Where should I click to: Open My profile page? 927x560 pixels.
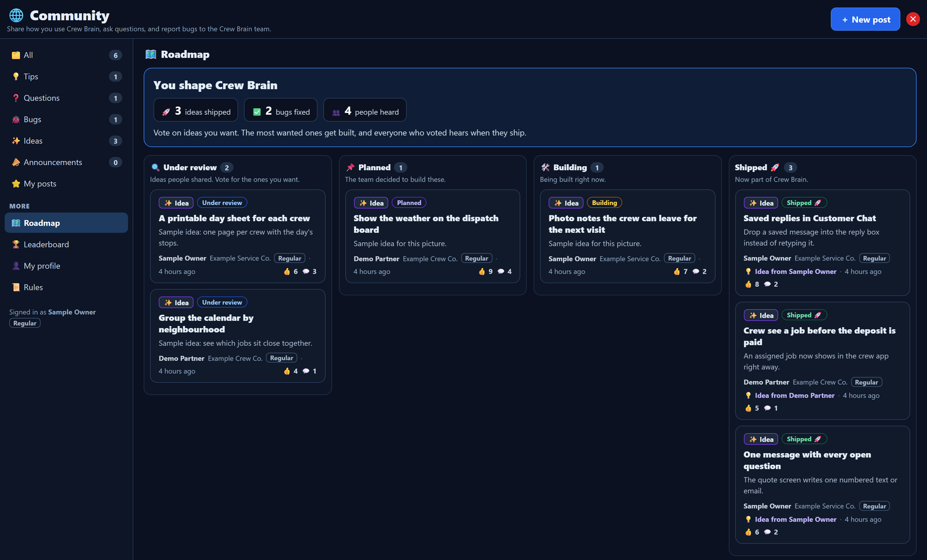pyautogui.click(x=66, y=266)
